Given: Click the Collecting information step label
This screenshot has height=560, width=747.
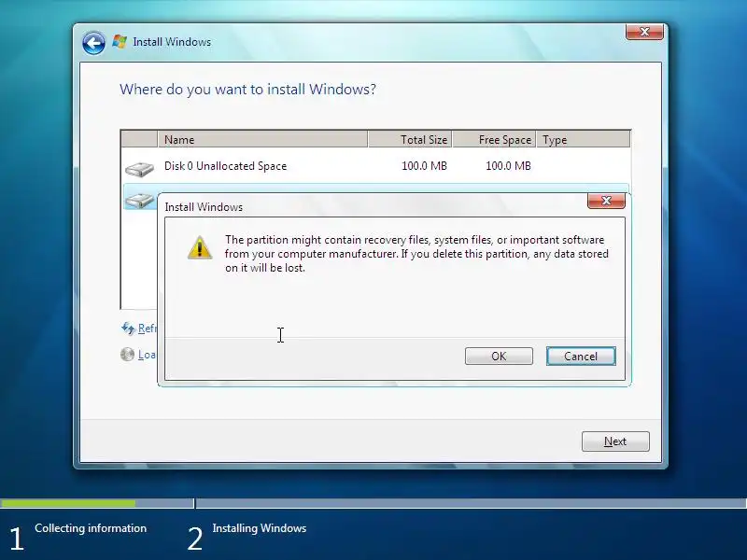Looking at the screenshot, I should [x=91, y=528].
